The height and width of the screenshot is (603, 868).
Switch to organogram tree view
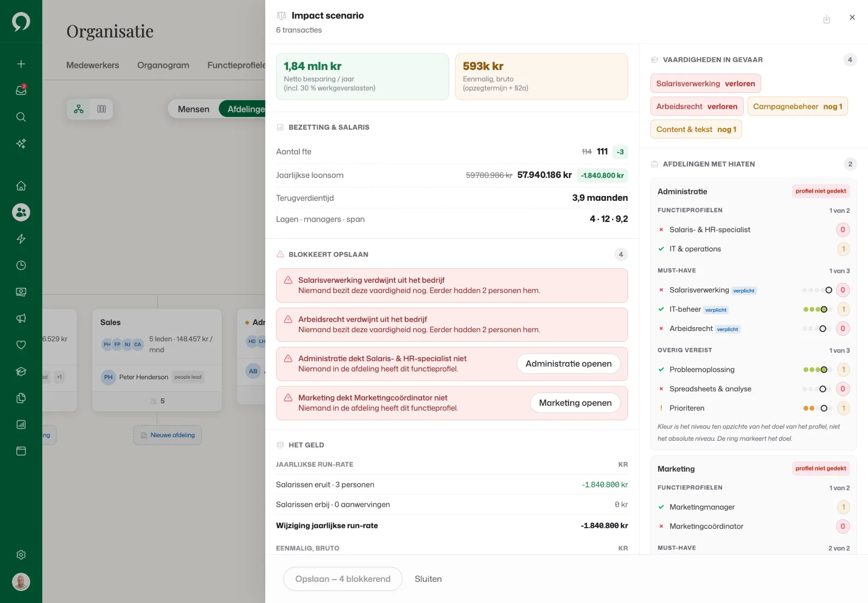tap(79, 109)
